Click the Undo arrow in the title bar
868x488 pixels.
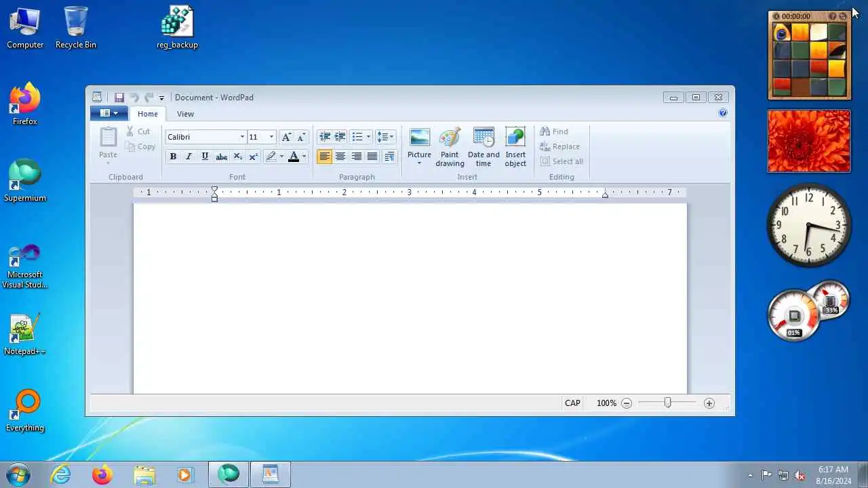point(134,98)
